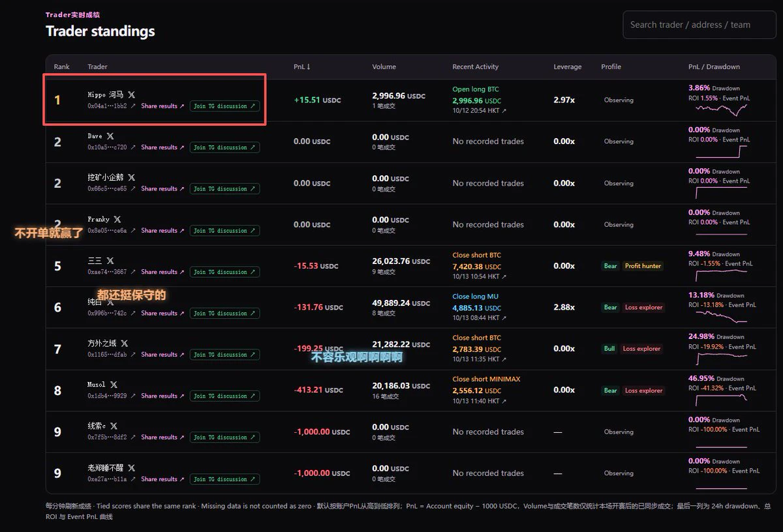Image resolution: width=783 pixels, height=532 pixels.
Task: Open the 10/13 10:54 HKT trade link
Action: (x=480, y=276)
